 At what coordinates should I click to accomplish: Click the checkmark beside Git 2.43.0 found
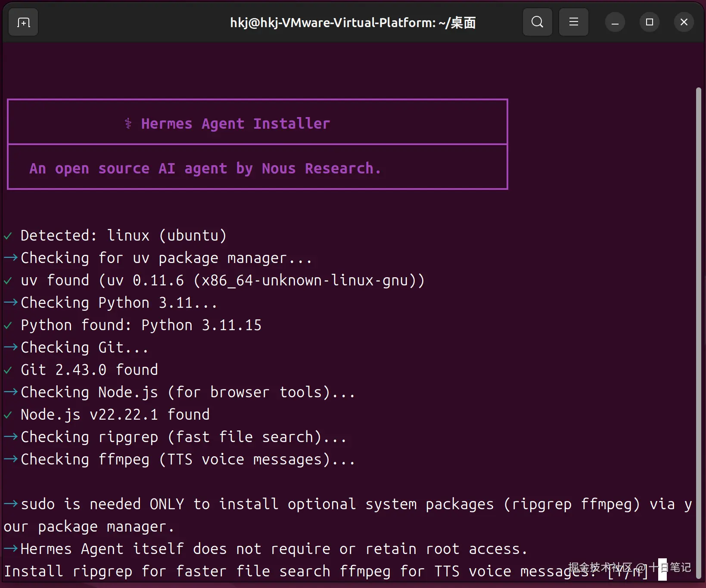point(8,370)
